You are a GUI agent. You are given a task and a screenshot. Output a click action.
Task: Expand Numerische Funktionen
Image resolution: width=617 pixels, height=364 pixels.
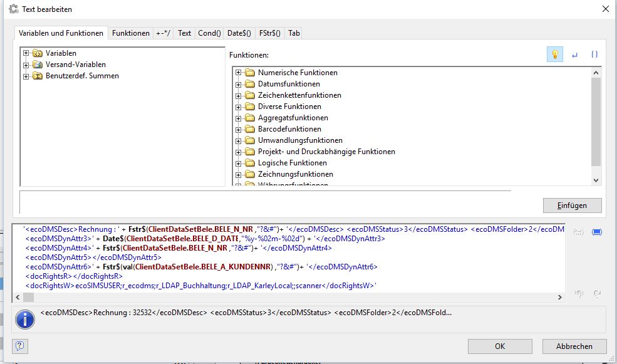point(238,73)
